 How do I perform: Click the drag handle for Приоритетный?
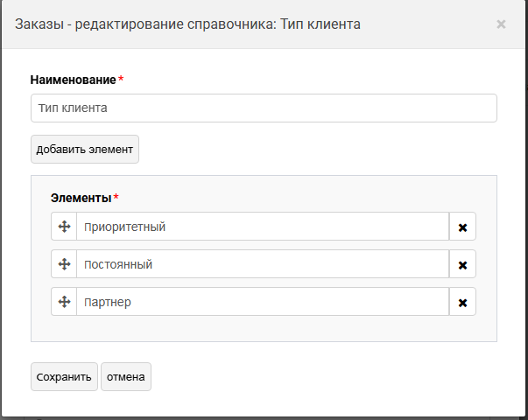(x=64, y=227)
